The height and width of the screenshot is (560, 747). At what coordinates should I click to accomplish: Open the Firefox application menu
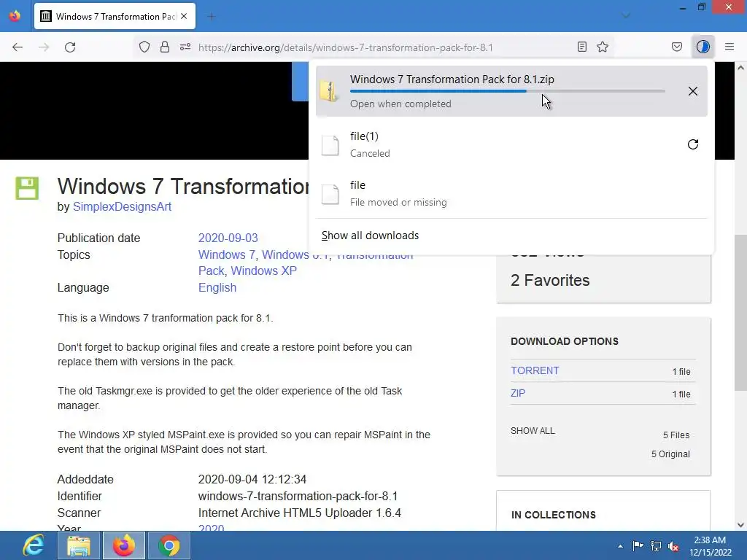(x=729, y=47)
